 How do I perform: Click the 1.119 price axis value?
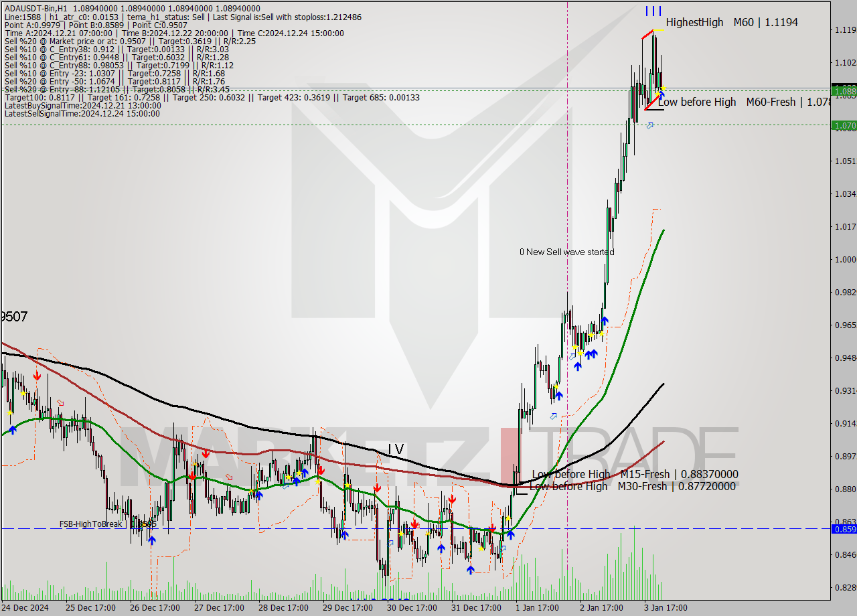(845, 29)
